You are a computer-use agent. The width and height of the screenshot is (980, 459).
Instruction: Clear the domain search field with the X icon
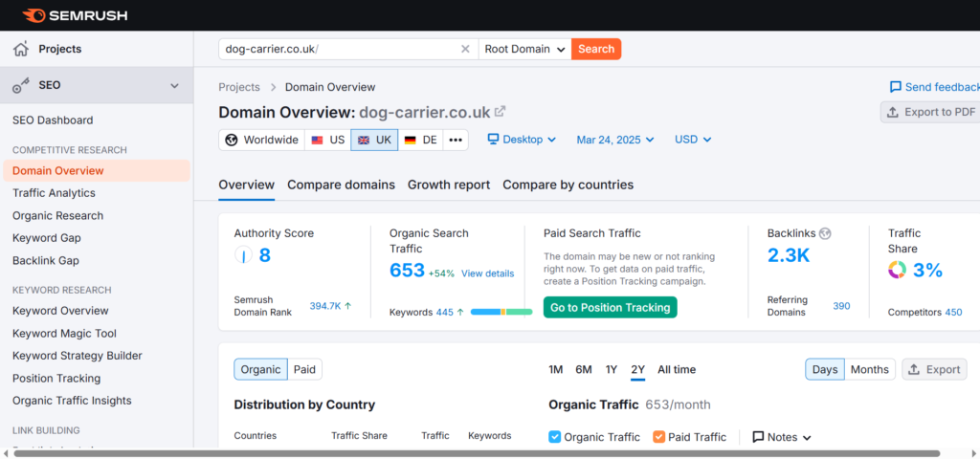click(465, 50)
